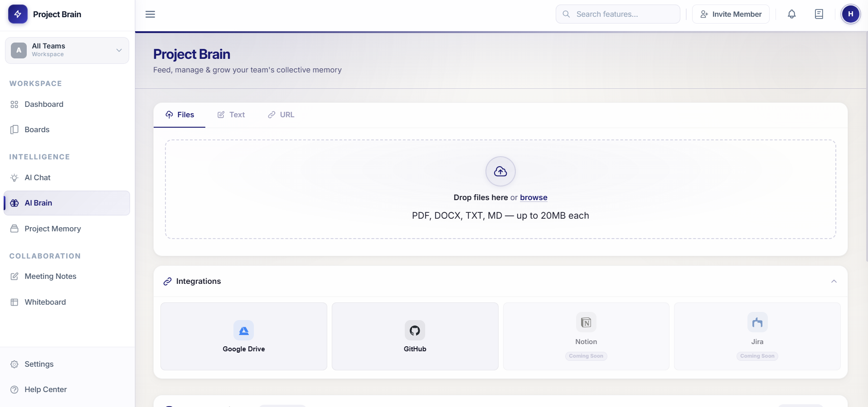This screenshot has height=407, width=868.
Task: Switch to the URL tab
Action: 281,115
